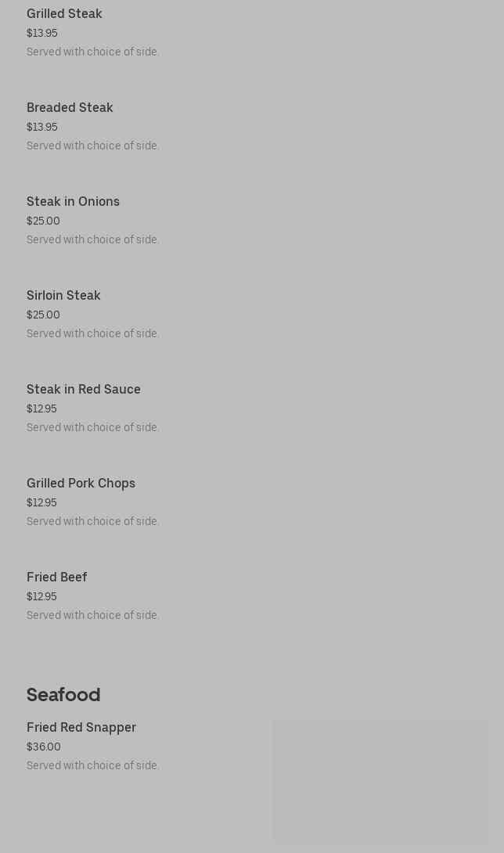Image resolution: width=504 pixels, height=853 pixels.
Task: Pick the Grilled Pork Chops item
Action: pyautogui.click(x=81, y=484)
